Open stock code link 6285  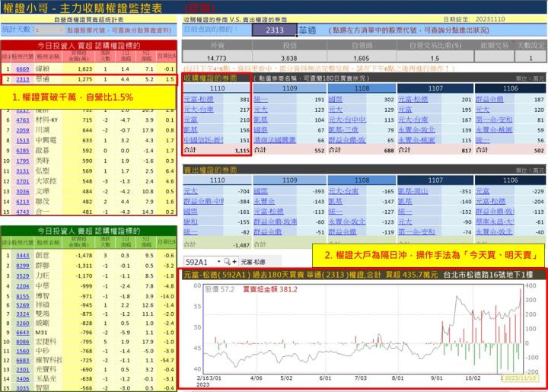[23, 151]
